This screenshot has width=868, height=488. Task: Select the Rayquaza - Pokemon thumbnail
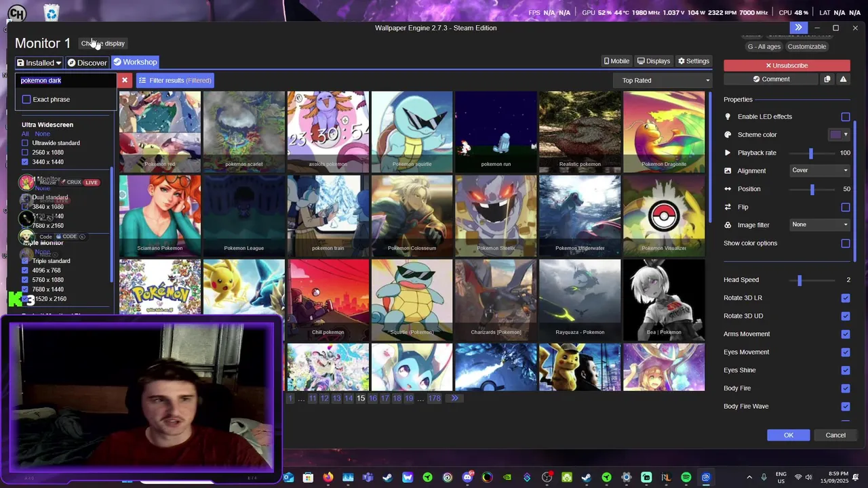tap(580, 300)
